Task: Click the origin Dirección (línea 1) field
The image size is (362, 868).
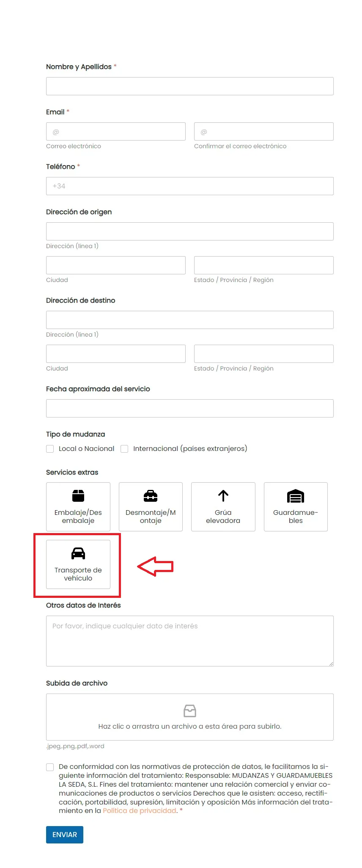Action: [x=190, y=232]
